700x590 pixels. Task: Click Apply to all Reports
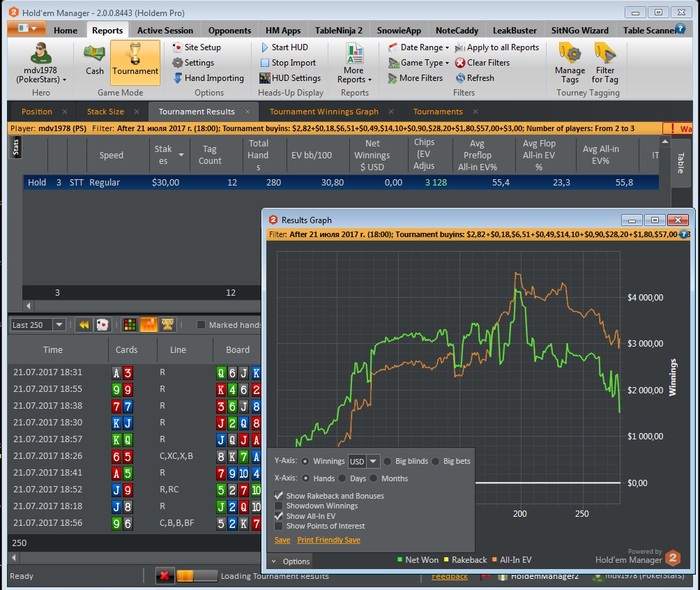(x=497, y=47)
